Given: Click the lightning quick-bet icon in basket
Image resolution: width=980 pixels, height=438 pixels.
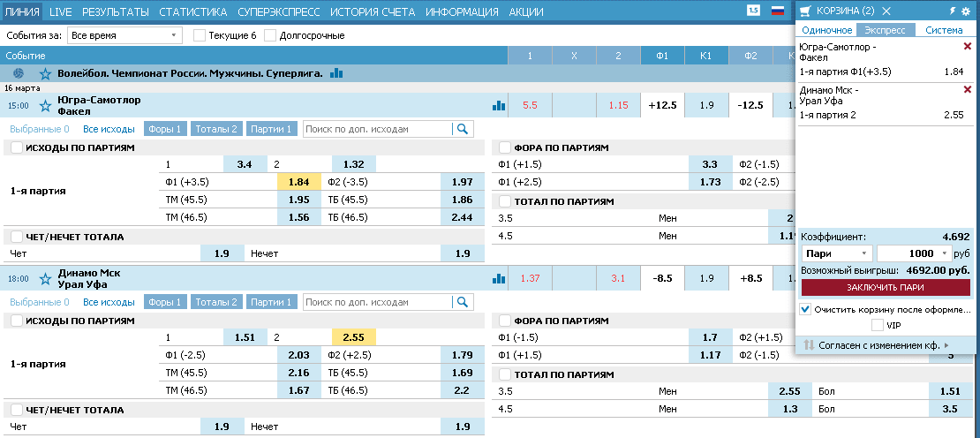Looking at the screenshot, I should point(954,11).
